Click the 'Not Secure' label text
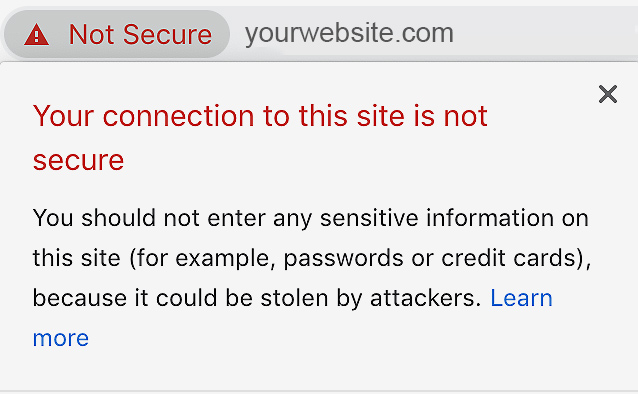The image size is (638, 394). (140, 35)
